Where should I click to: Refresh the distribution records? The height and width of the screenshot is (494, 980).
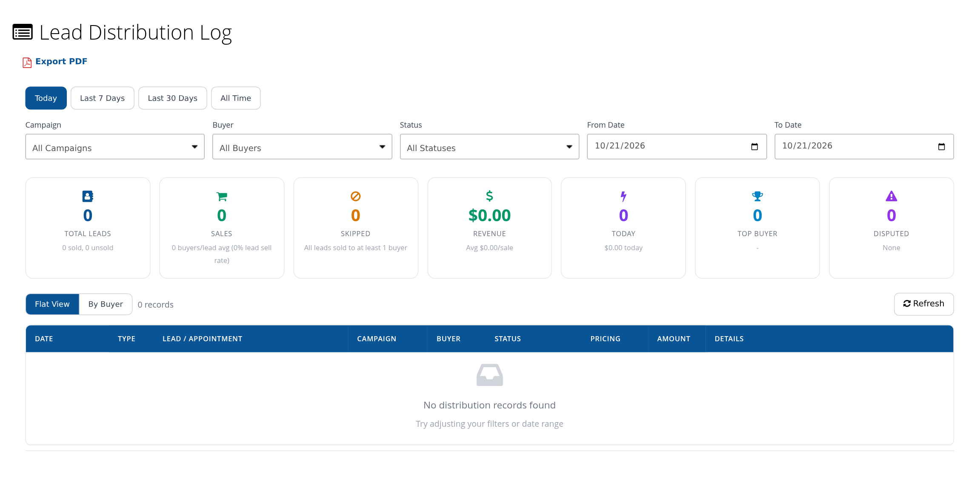click(924, 304)
